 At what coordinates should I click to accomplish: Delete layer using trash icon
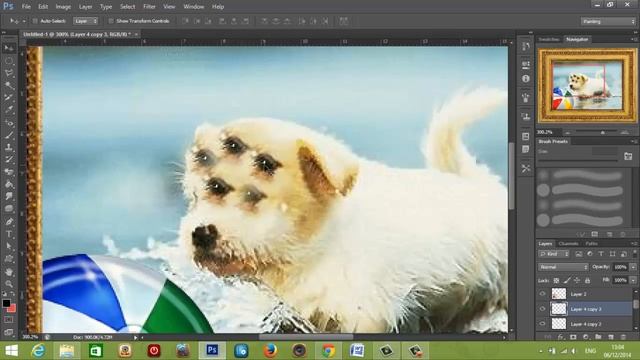click(623, 337)
